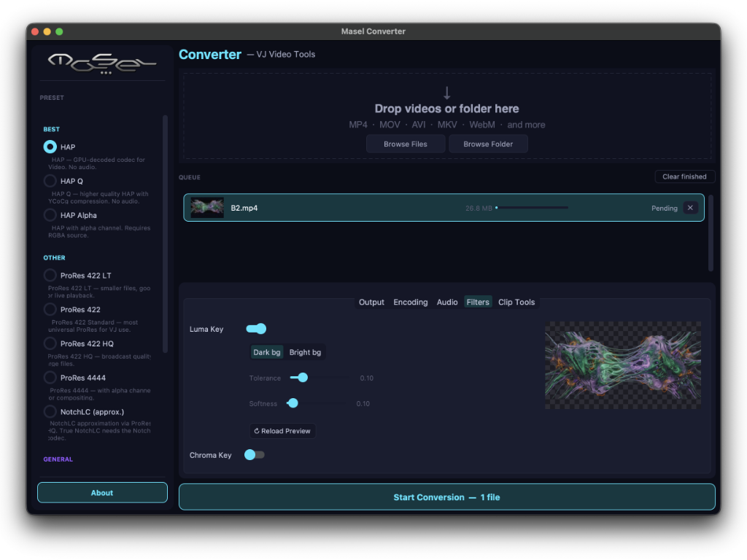Click the drop videos arrow icon
The width and height of the screenshot is (747, 560).
click(447, 93)
